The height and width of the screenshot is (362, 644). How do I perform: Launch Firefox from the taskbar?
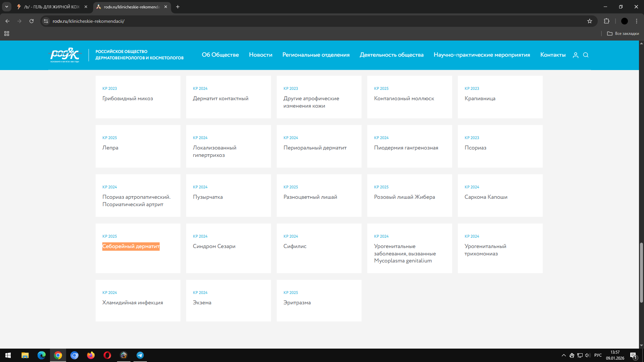pos(91,355)
